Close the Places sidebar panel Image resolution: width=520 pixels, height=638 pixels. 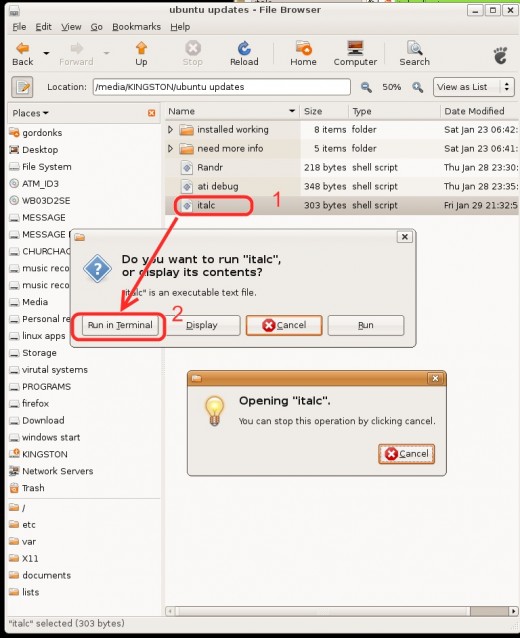pos(151,113)
